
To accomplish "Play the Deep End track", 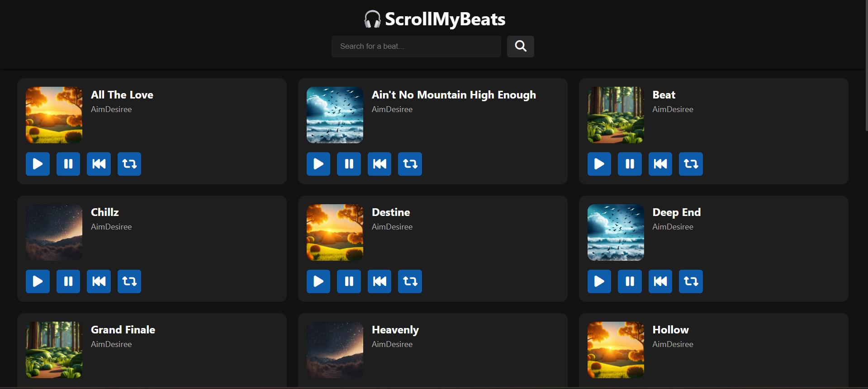I will (x=599, y=281).
